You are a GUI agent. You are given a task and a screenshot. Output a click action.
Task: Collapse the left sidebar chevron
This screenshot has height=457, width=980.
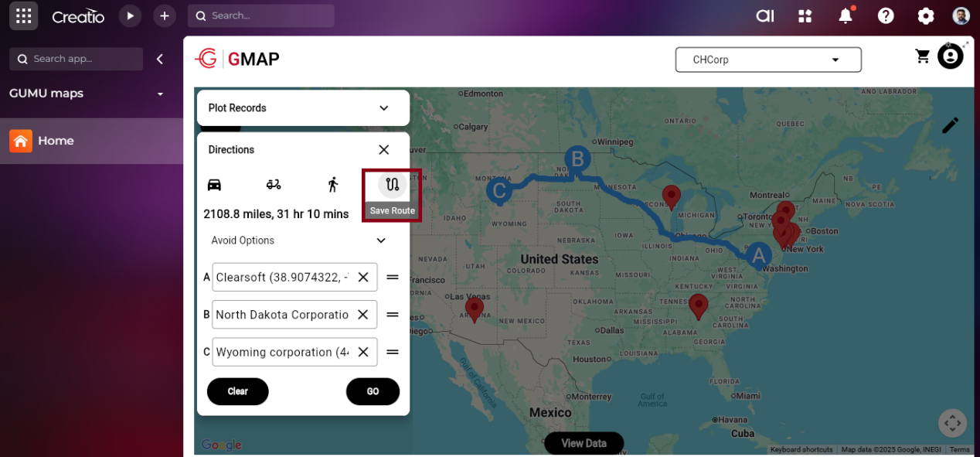pos(160,59)
